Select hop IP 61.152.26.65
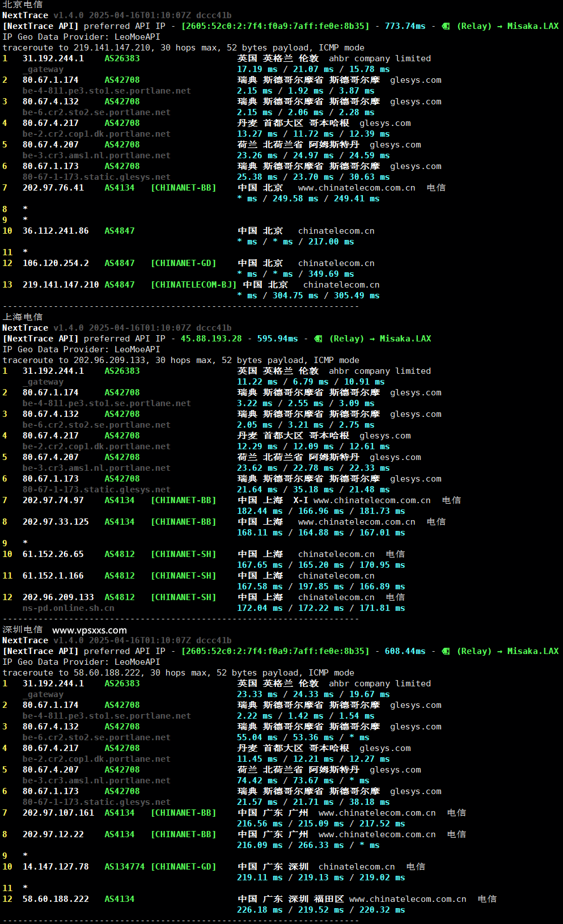Screen dimensions: 563x924 coord(53,554)
